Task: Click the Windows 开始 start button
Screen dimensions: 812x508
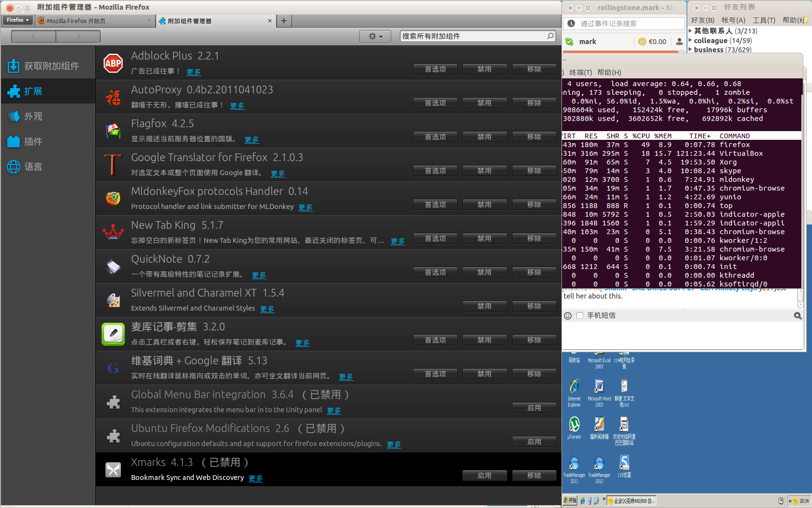Action: [x=570, y=501]
